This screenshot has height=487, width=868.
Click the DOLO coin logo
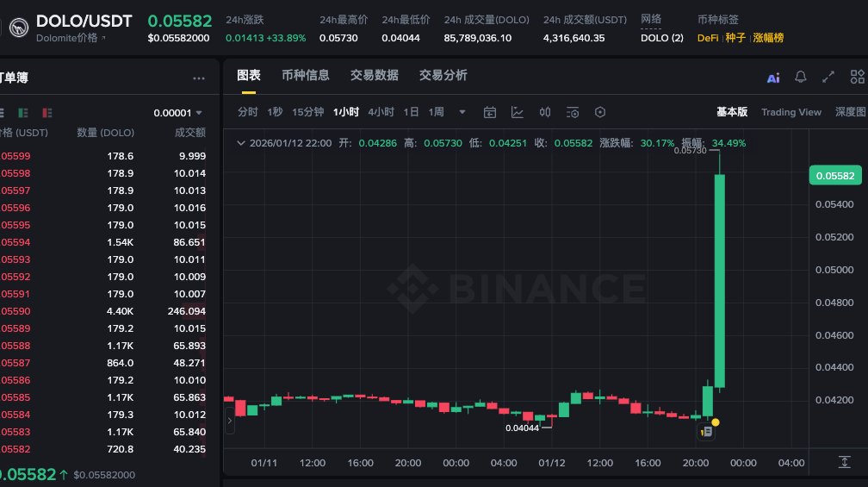point(19,28)
